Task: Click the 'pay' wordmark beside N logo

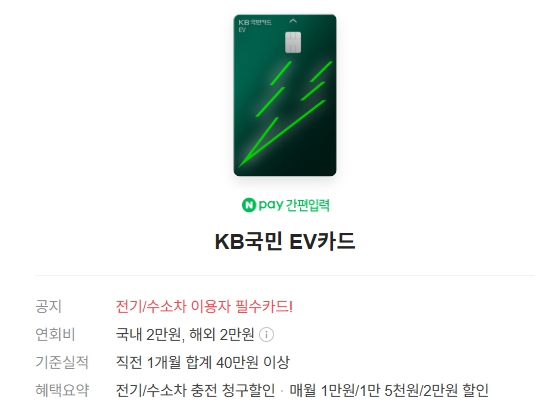Action: pos(271,205)
